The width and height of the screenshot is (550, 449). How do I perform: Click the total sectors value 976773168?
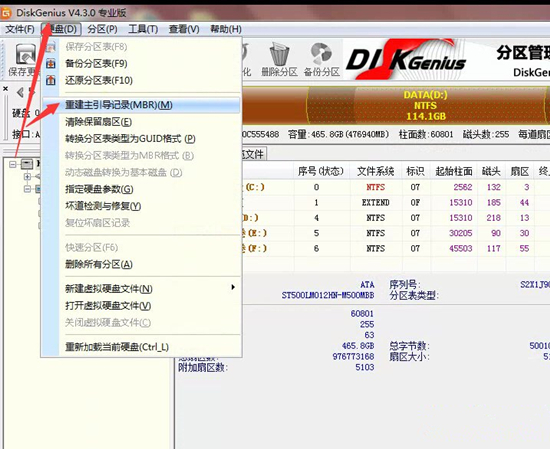click(x=353, y=356)
